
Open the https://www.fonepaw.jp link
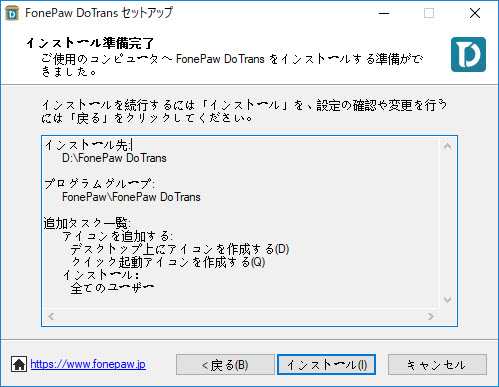[x=88, y=364]
